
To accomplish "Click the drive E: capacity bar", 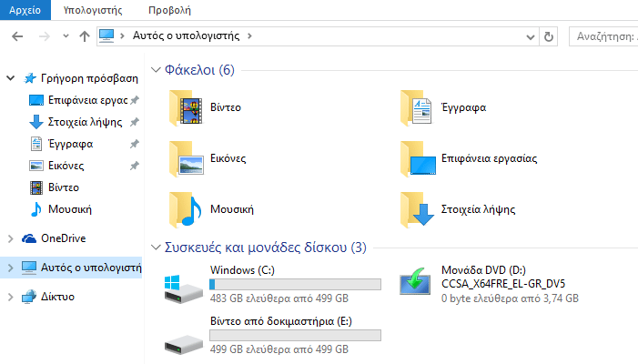I will pos(296,335).
